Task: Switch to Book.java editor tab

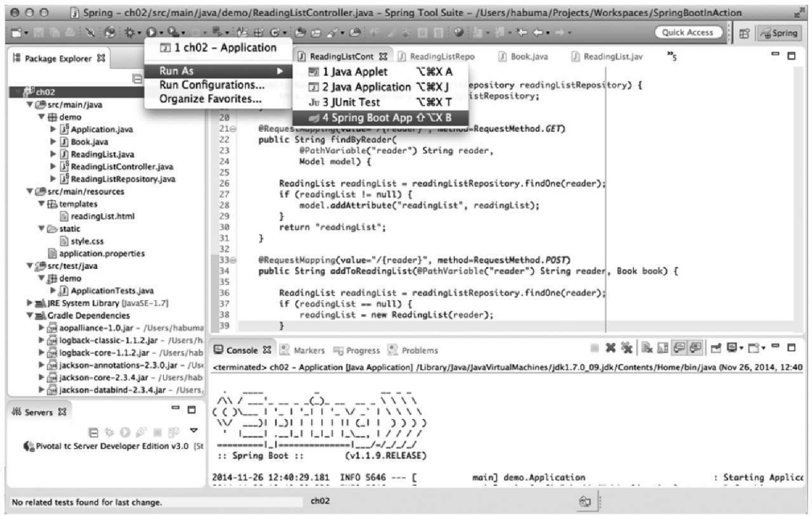Action: tap(524, 57)
